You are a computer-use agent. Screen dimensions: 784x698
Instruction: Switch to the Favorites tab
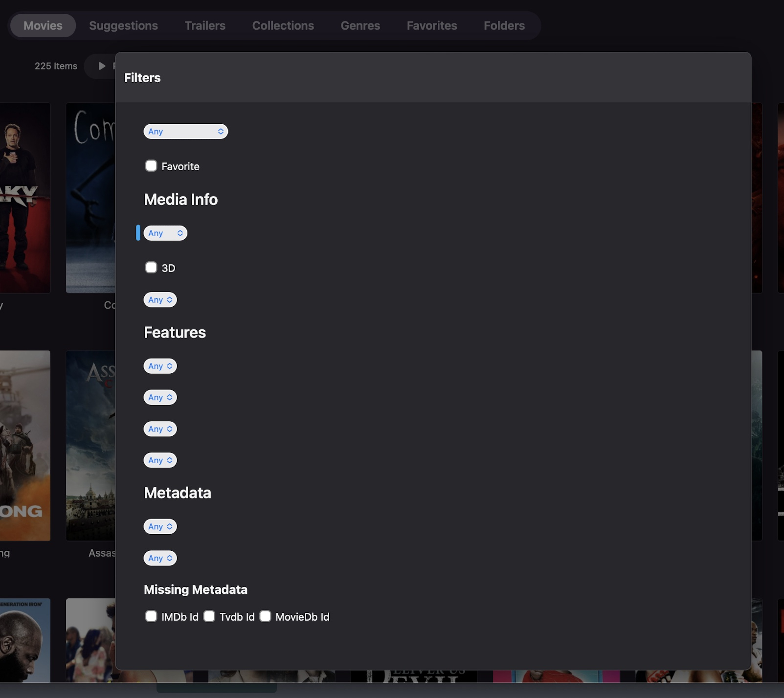(432, 25)
